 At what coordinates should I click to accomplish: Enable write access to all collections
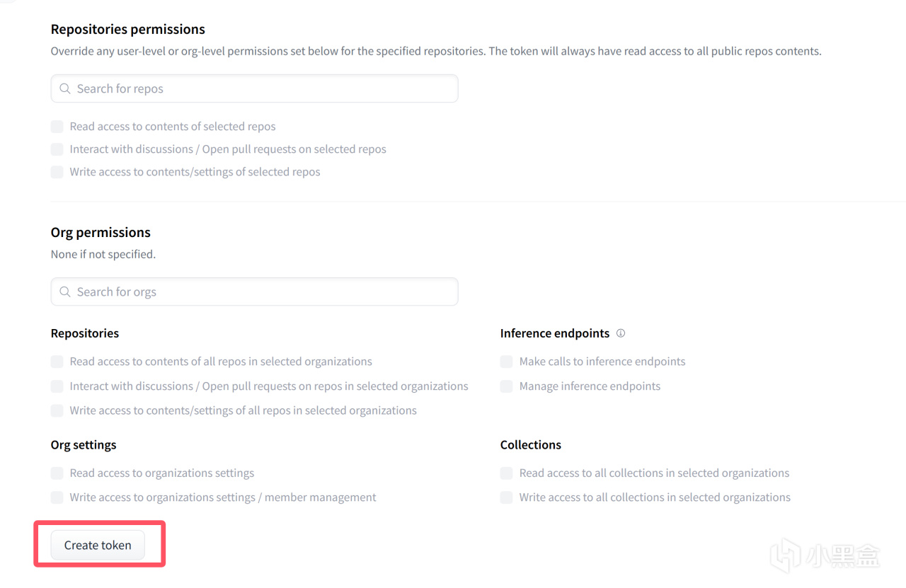(x=507, y=497)
